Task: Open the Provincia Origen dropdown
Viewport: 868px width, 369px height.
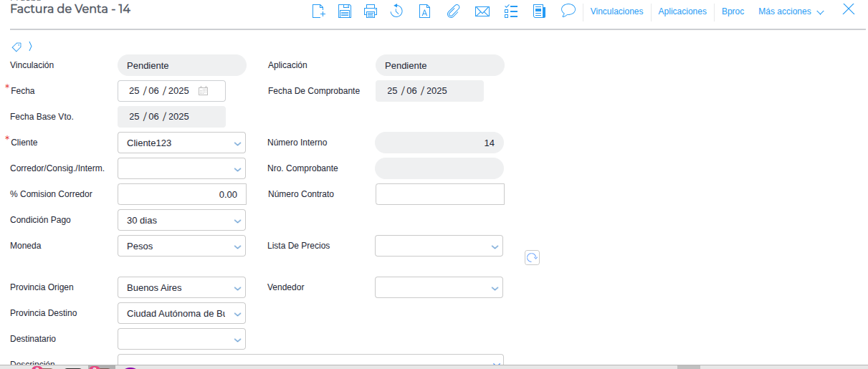Action: coord(181,287)
